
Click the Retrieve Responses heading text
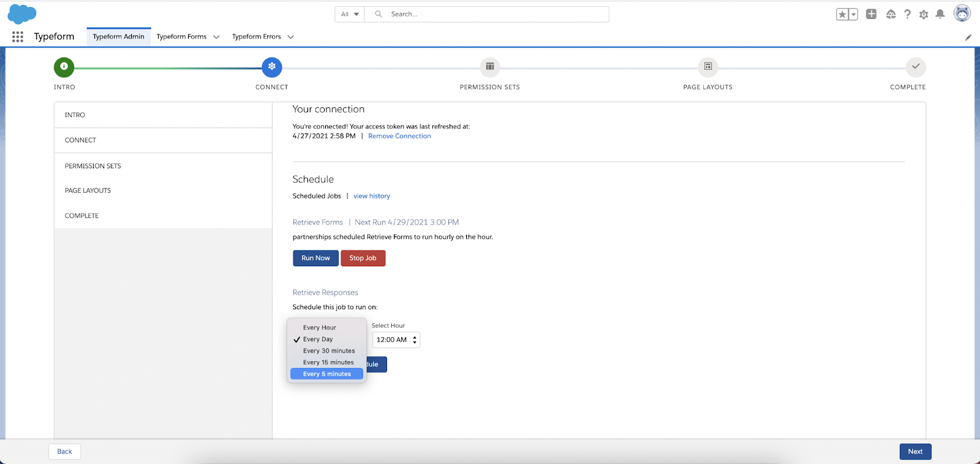point(325,293)
